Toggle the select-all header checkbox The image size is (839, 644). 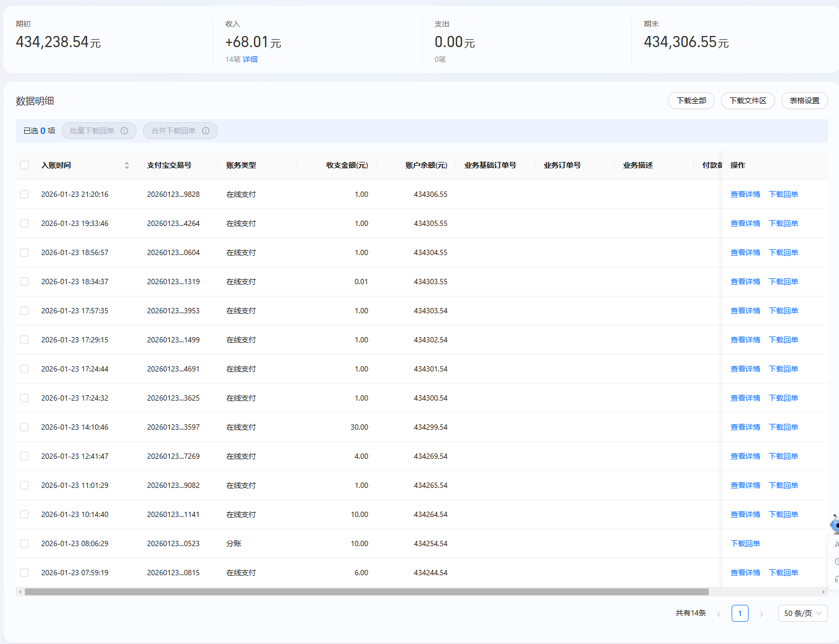[24, 165]
